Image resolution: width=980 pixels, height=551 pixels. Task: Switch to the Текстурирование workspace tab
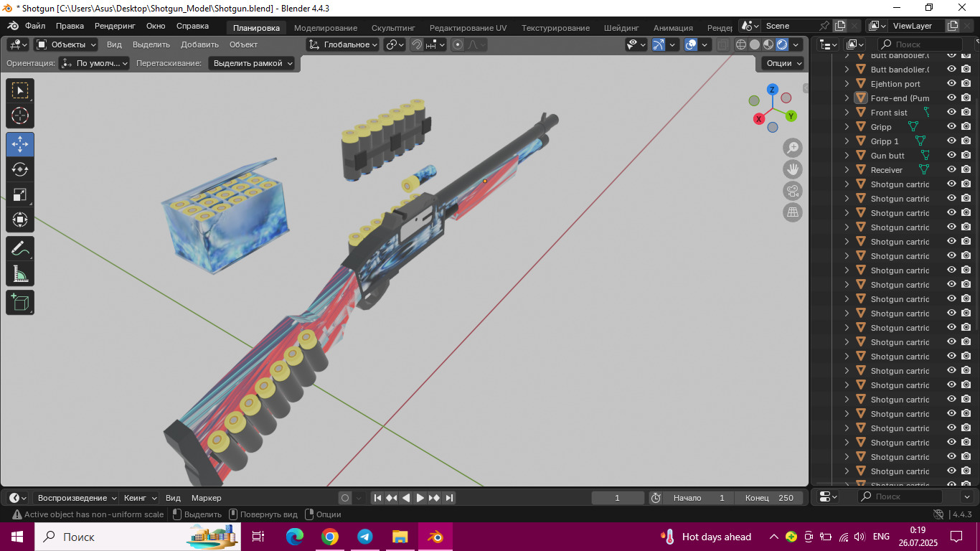click(556, 28)
